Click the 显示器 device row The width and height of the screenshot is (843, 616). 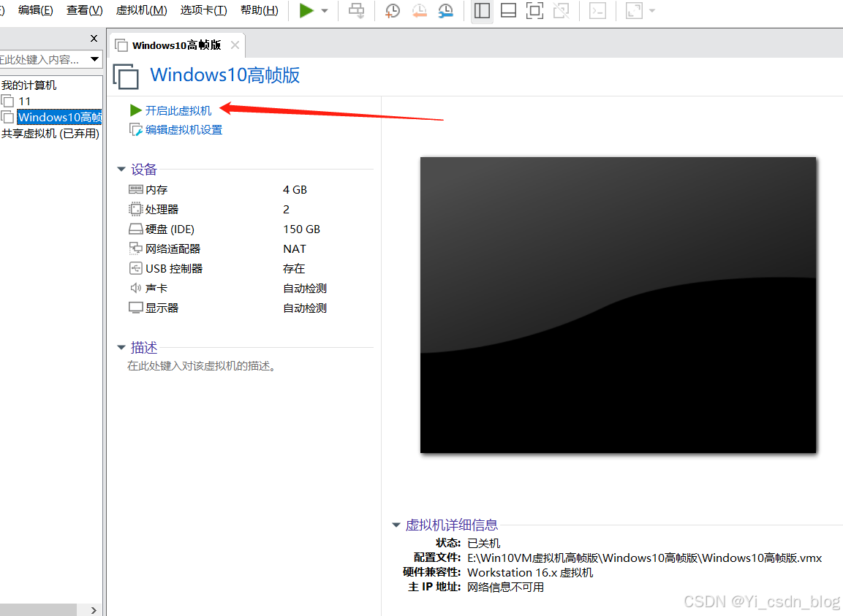click(251, 308)
